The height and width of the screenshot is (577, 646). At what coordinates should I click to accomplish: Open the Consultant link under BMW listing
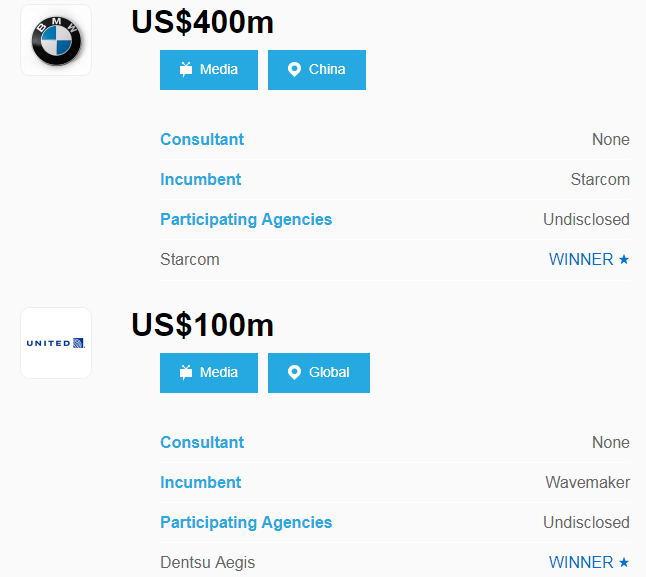pos(202,140)
